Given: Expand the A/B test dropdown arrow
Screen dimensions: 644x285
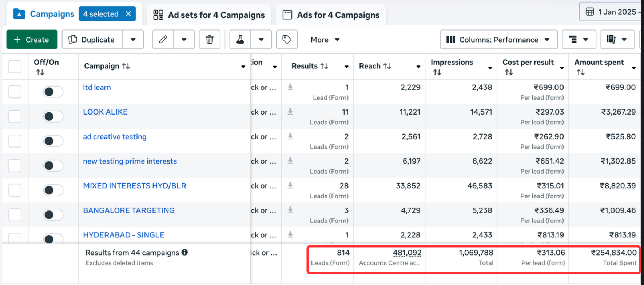Looking at the screenshot, I should [261, 39].
